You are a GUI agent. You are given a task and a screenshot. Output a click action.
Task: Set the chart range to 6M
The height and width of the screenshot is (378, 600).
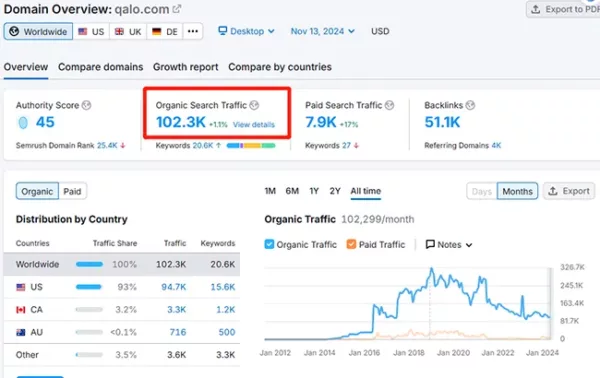[x=292, y=191]
